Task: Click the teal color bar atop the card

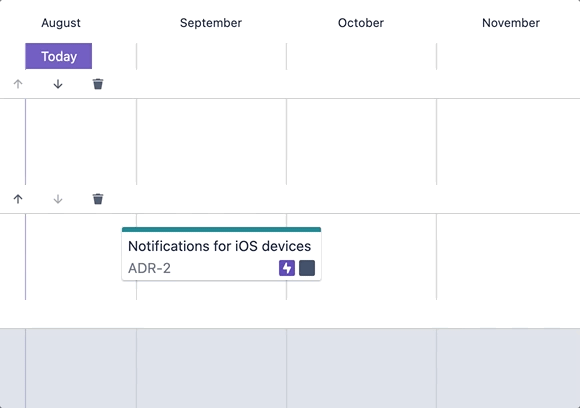Action: pyautogui.click(x=221, y=229)
